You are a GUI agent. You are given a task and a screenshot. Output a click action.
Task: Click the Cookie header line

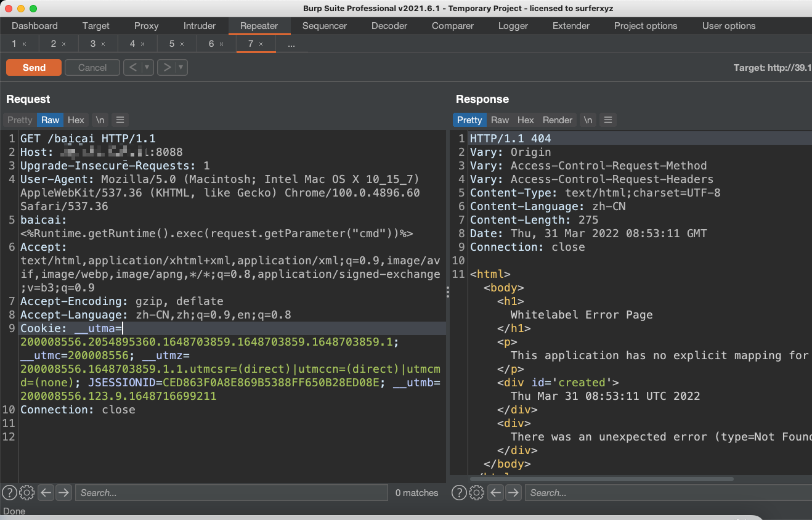point(233,328)
